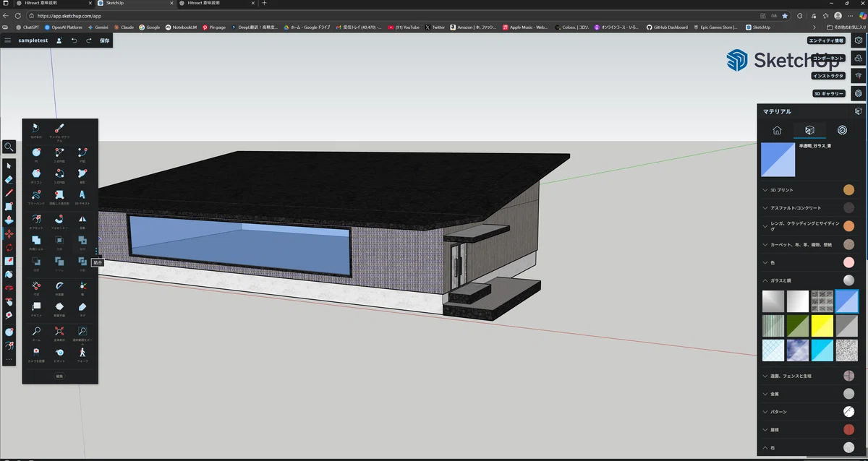Open the cube browse tab in マテリアル panel
Image resolution: width=868 pixels, height=461 pixels.
pos(810,131)
